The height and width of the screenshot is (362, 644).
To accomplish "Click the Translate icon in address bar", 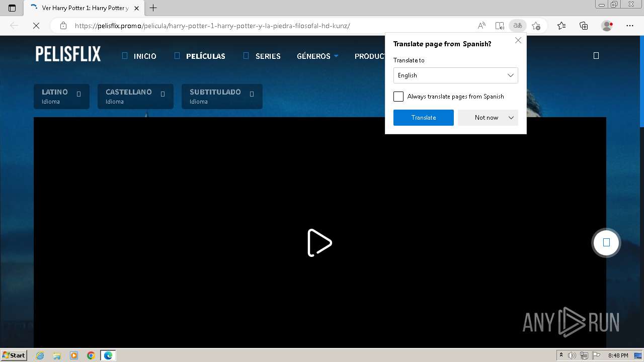I will tap(518, 26).
